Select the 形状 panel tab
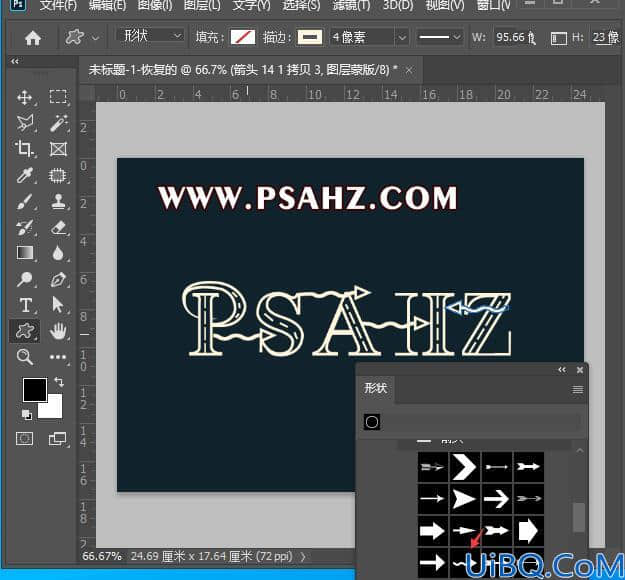The height and width of the screenshot is (580, 625). (x=375, y=388)
